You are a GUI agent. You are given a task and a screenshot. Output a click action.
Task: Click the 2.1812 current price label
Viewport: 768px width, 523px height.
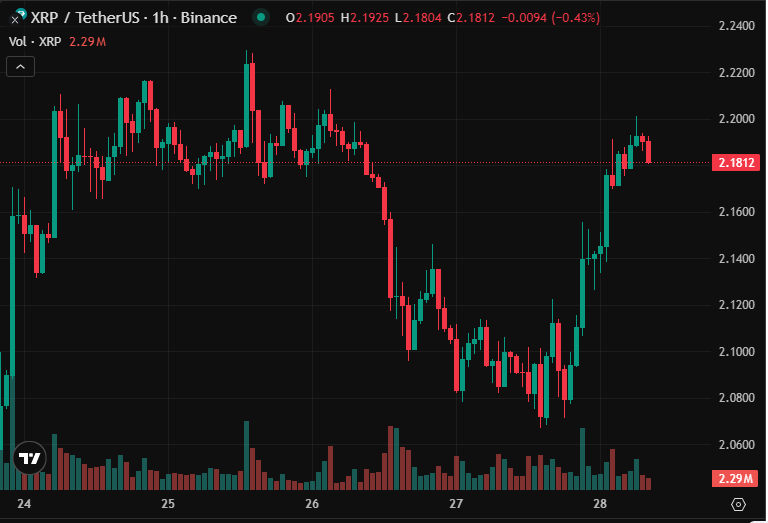click(x=736, y=163)
